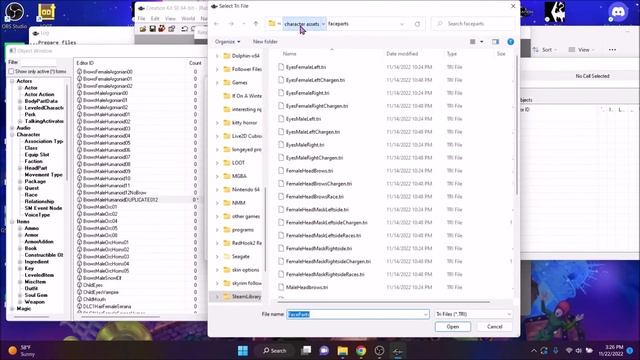This screenshot has width=640, height=360.
Task: Collapse the Actors tree category
Action: [x=12, y=81]
